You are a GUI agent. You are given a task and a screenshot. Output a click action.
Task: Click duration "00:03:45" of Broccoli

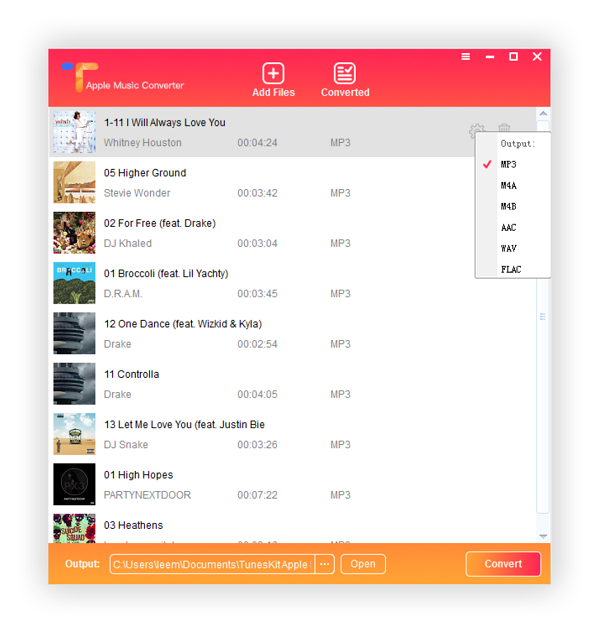pos(257,294)
